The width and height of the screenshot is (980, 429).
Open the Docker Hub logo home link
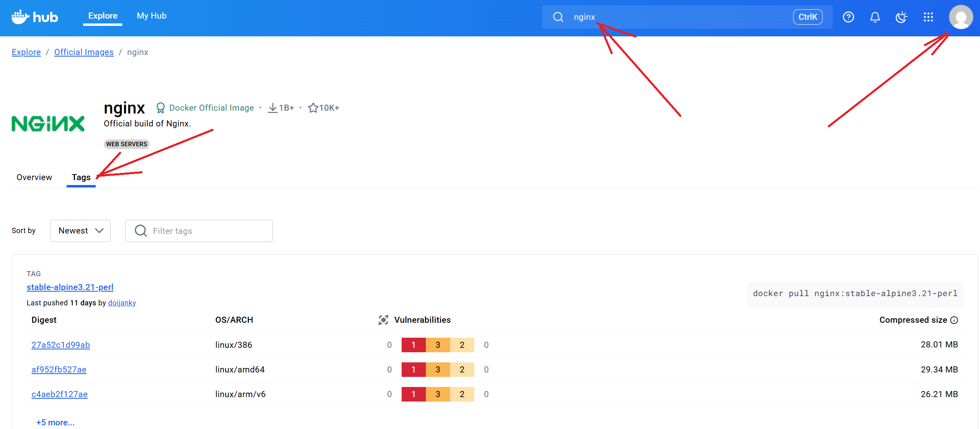tap(35, 17)
